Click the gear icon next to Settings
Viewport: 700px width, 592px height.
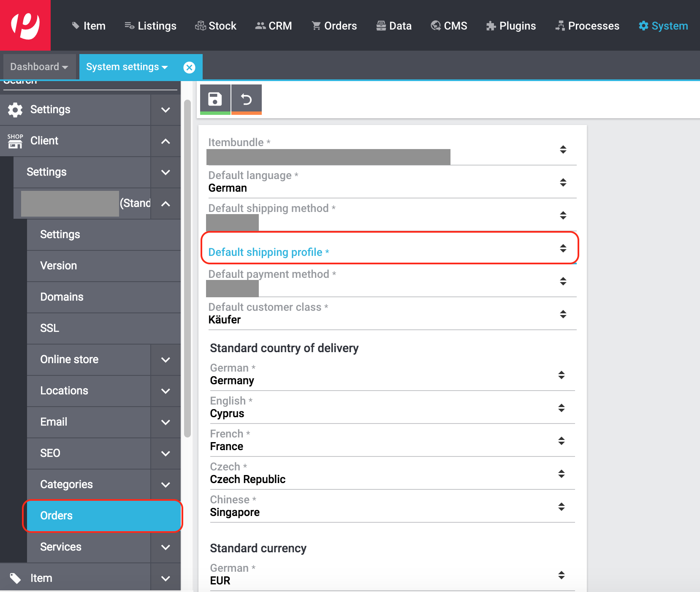tap(15, 110)
